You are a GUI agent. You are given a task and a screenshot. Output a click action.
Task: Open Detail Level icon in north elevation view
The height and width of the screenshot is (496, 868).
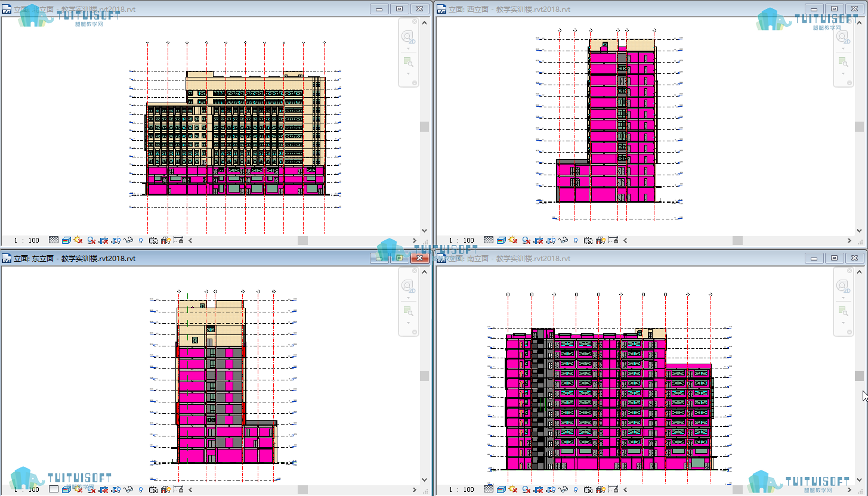point(54,240)
